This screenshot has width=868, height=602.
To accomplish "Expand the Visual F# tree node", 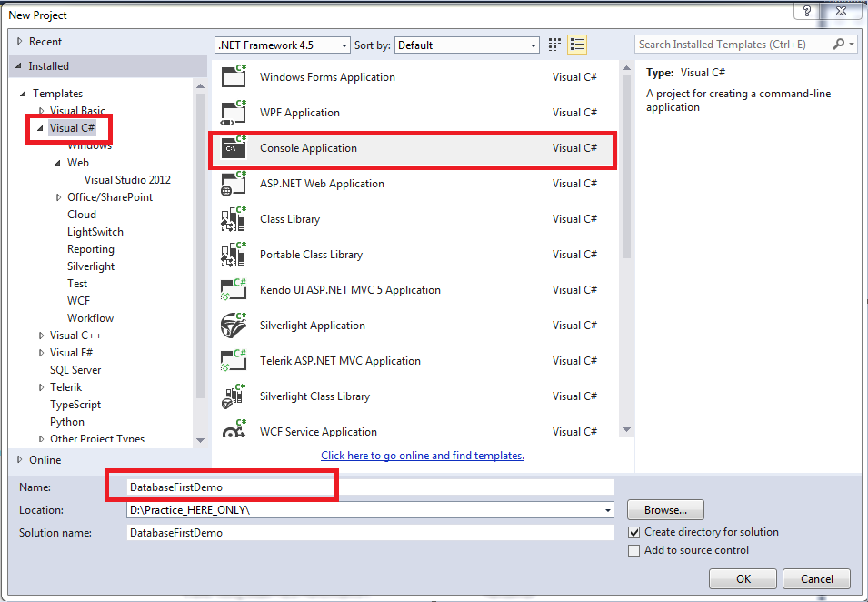I will [41, 353].
